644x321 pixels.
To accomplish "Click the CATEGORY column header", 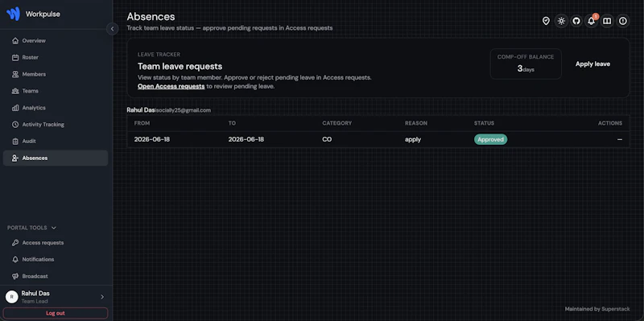I will (337, 123).
